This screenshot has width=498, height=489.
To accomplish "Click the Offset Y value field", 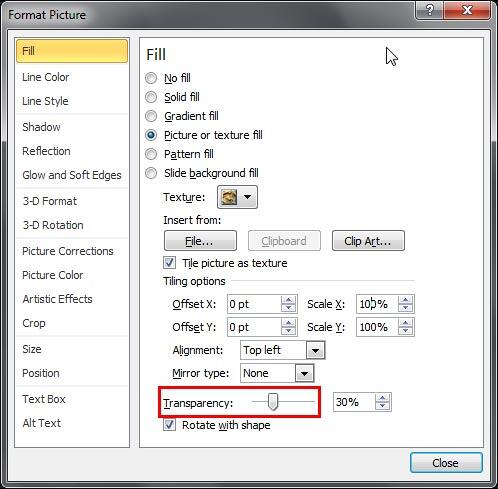I will [x=254, y=327].
